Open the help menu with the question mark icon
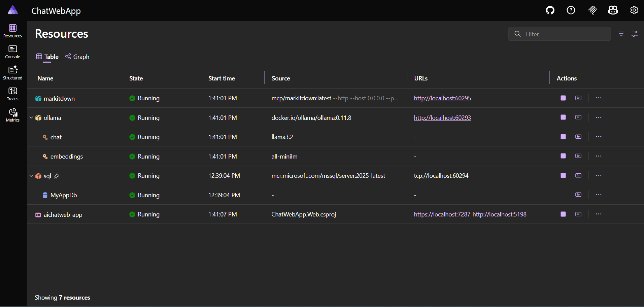Viewport: 644px width, 307px height. click(x=571, y=10)
